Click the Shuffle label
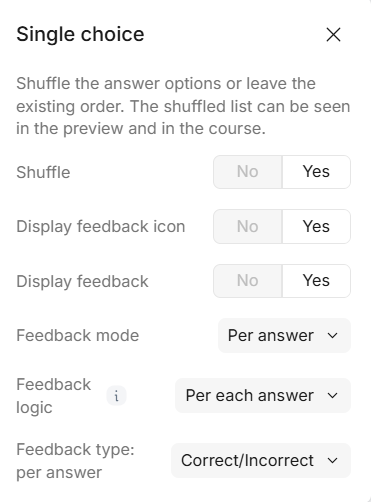The width and height of the screenshot is (371, 502). click(x=43, y=172)
